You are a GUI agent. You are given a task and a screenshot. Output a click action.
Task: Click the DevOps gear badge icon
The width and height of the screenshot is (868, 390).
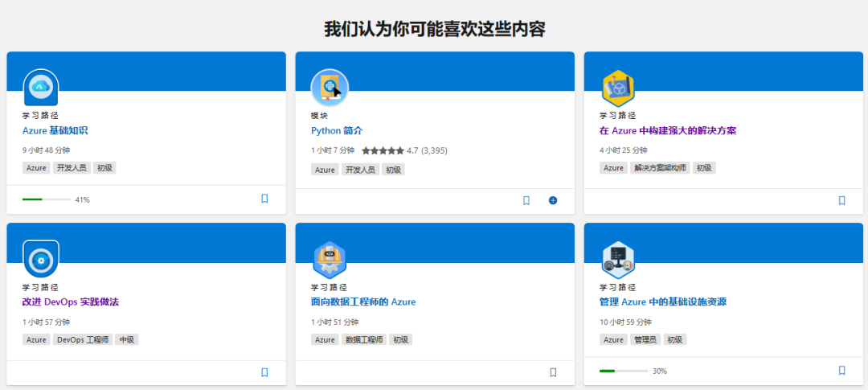tap(41, 259)
